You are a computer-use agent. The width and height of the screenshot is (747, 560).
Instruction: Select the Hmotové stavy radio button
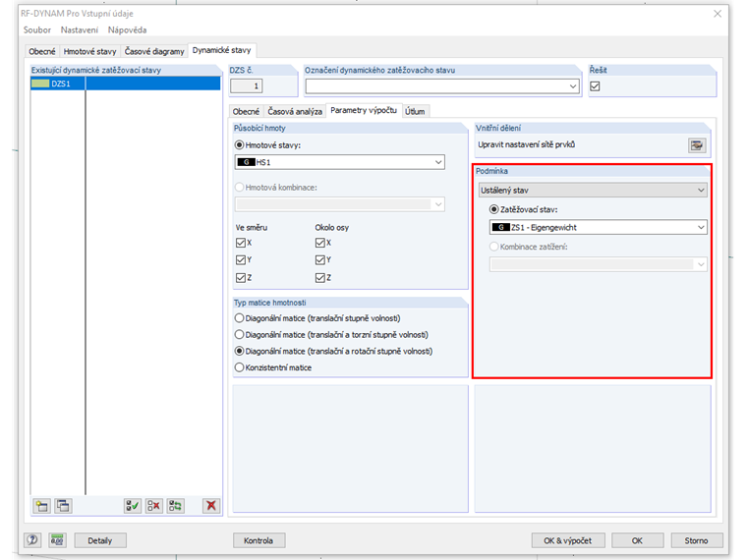pyautogui.click(x=240, y=145)
